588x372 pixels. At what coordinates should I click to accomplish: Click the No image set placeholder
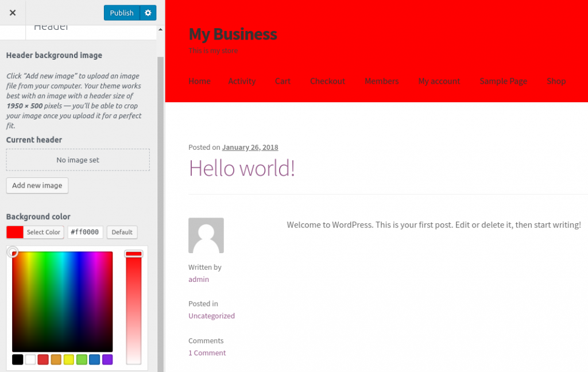pyautogui.click(x=78, y=160)
